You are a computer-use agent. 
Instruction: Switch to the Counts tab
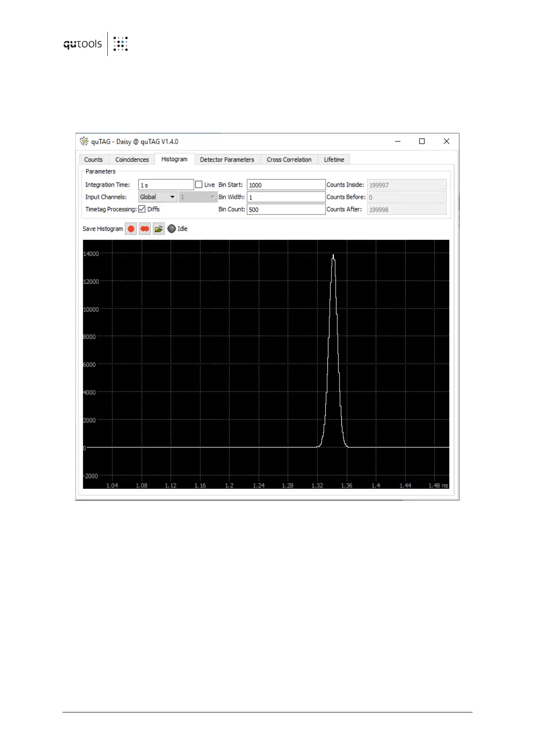pos(93,160)
